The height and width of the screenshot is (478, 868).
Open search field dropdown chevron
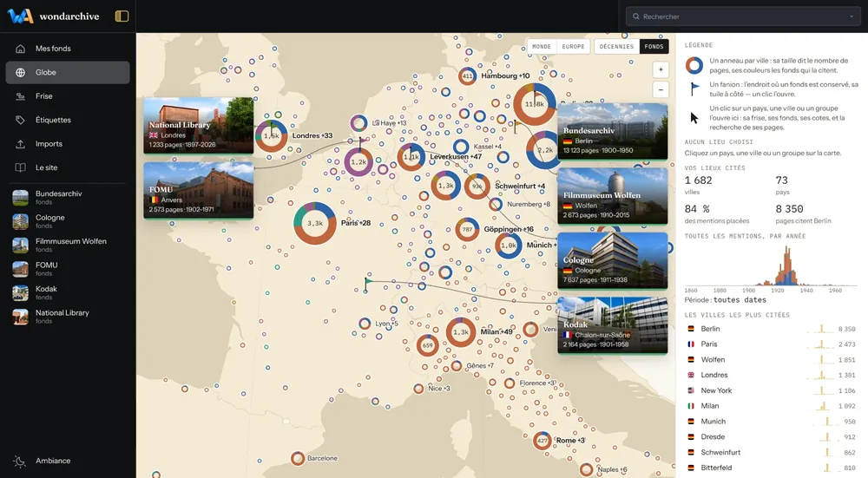852,16
